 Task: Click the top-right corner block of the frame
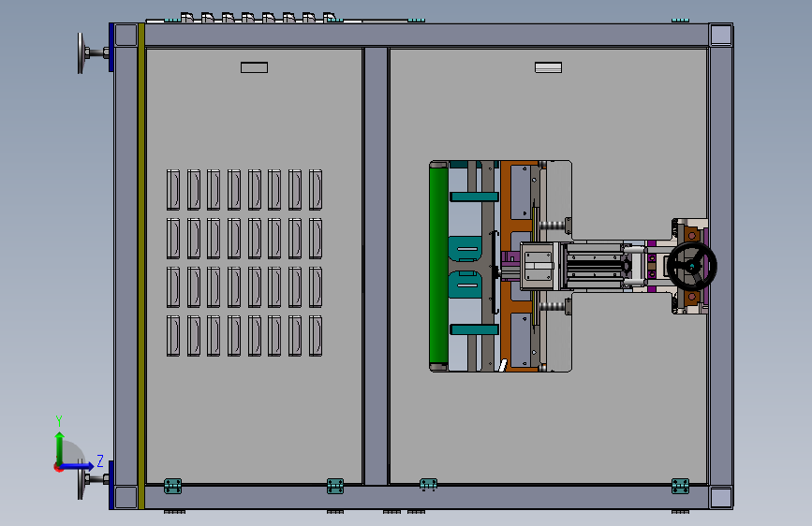[x=721, y=36]
